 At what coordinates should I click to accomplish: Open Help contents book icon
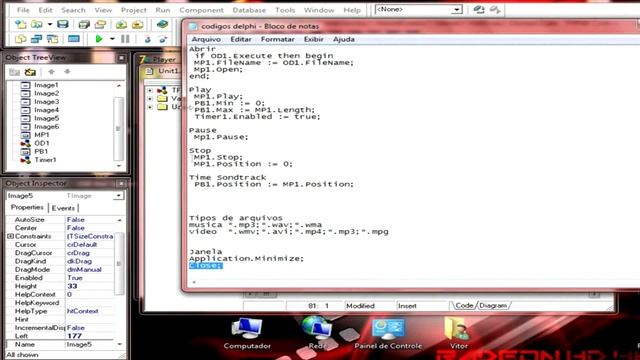pos(162,24)
